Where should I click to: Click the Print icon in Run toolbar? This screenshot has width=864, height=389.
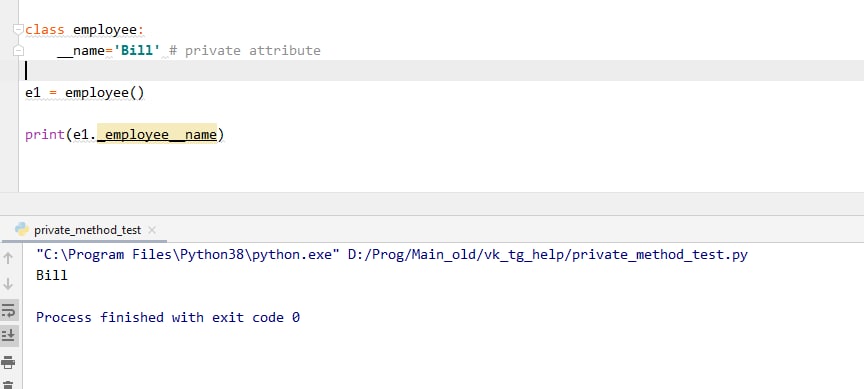(x=9, y=362)
